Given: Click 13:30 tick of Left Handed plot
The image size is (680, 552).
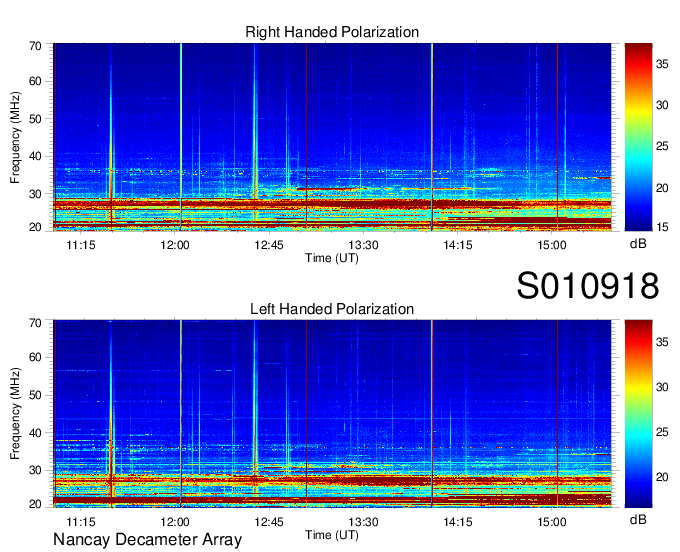Looking at the screenshot, I should click(x=363, y=522).
